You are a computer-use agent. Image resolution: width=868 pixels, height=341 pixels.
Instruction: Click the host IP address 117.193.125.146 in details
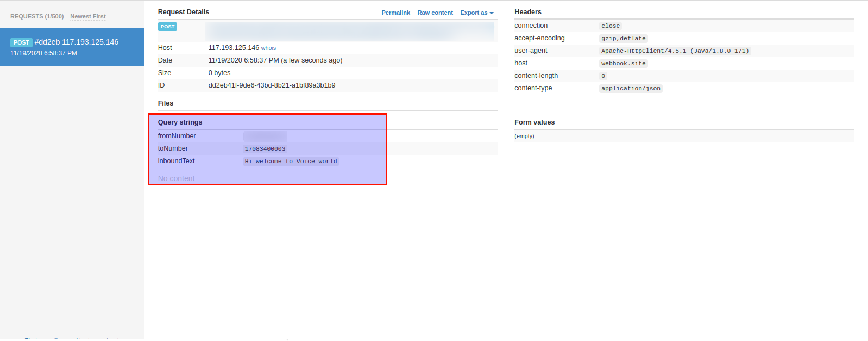[x=234, y=48]
